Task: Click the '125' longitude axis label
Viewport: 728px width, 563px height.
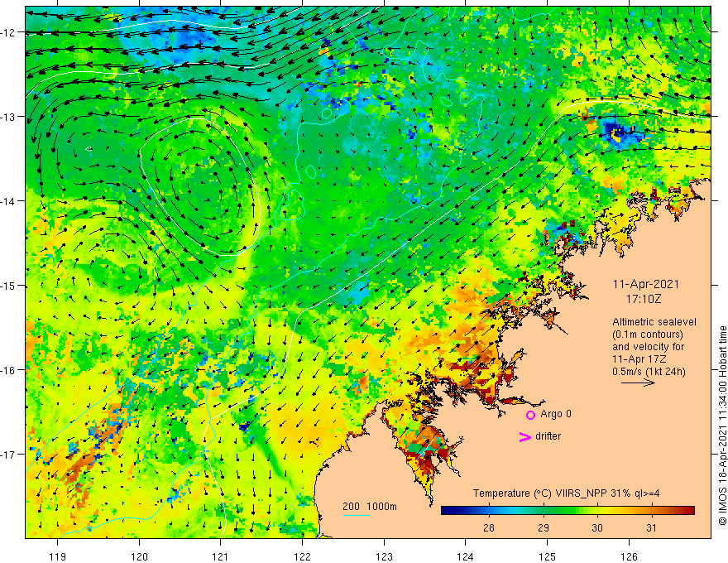Action: coord(547,556)
